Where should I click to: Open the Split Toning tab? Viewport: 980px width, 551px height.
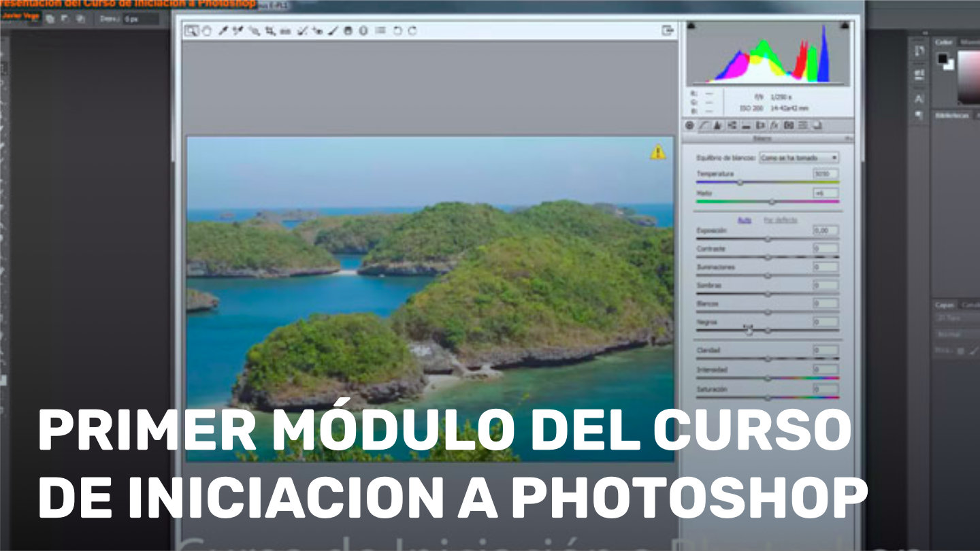(746, 125)
